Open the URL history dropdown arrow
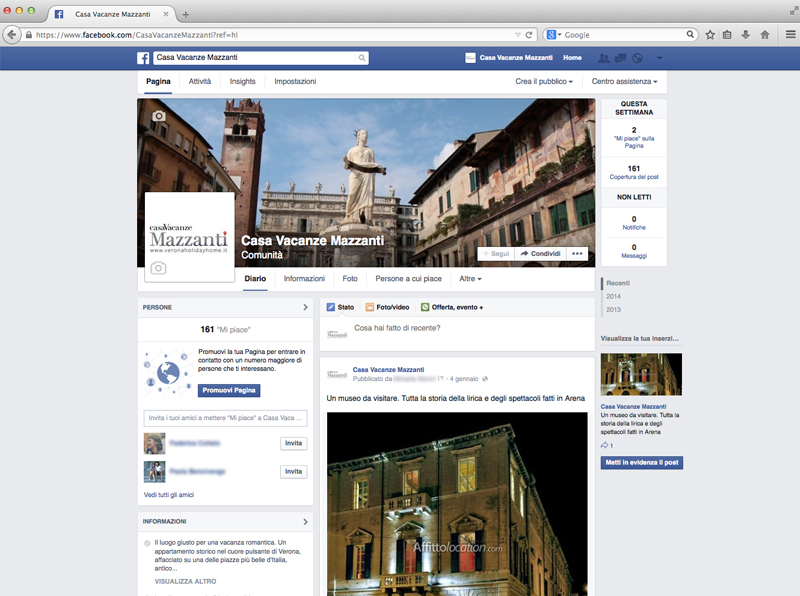800x596 pixels. coord(518,35)
